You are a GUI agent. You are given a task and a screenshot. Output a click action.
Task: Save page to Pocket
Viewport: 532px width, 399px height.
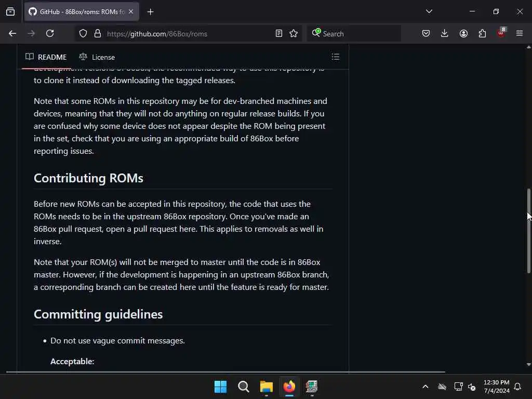pyautogui.click(x=426, y=33)
